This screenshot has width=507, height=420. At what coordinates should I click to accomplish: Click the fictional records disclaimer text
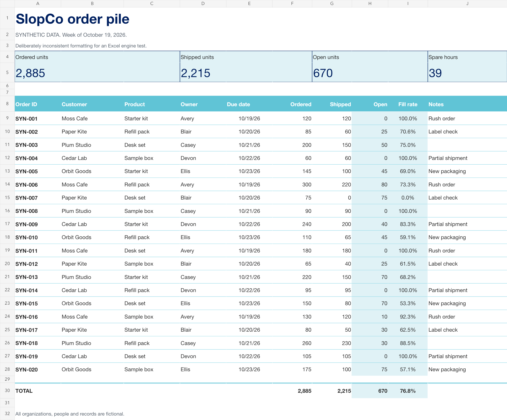pyautogui.click(x=70, y=414)
